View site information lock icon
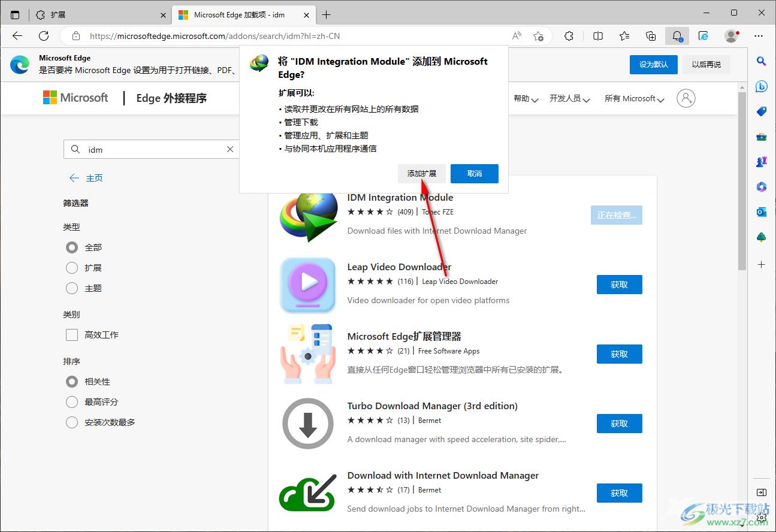This screenshot has height=532, width=776. tap(76, 36)
